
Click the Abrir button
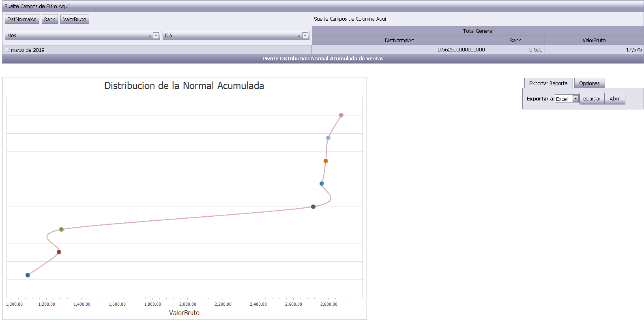tap(614, 99)
